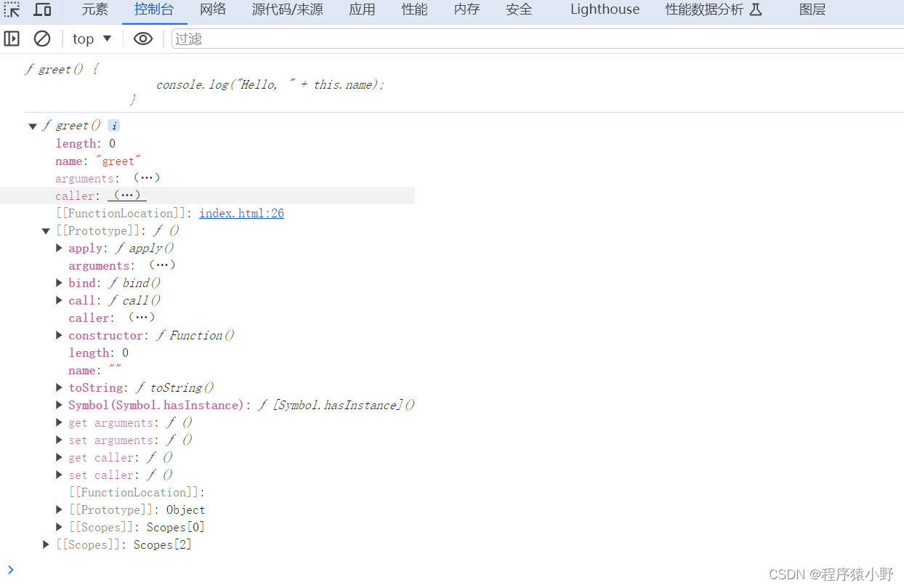Toggle the device toolbar icon
904x588 pixels.
click(43, 10)
